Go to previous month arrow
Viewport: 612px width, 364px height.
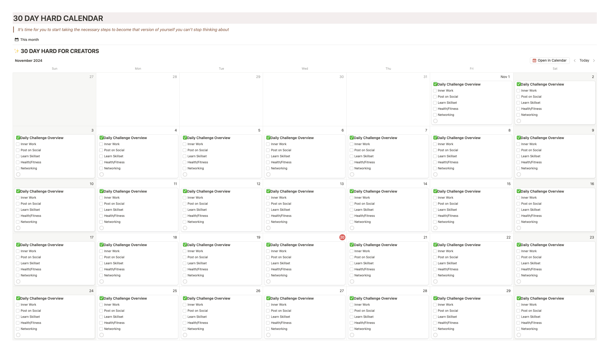pyautogui.click(x=575, y=61)
